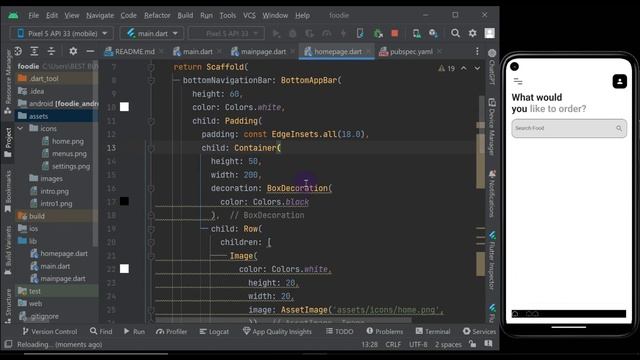This screenshot has height=360, width=640.
Task: Open App Quality Insights panel
Action: (277, 331)
